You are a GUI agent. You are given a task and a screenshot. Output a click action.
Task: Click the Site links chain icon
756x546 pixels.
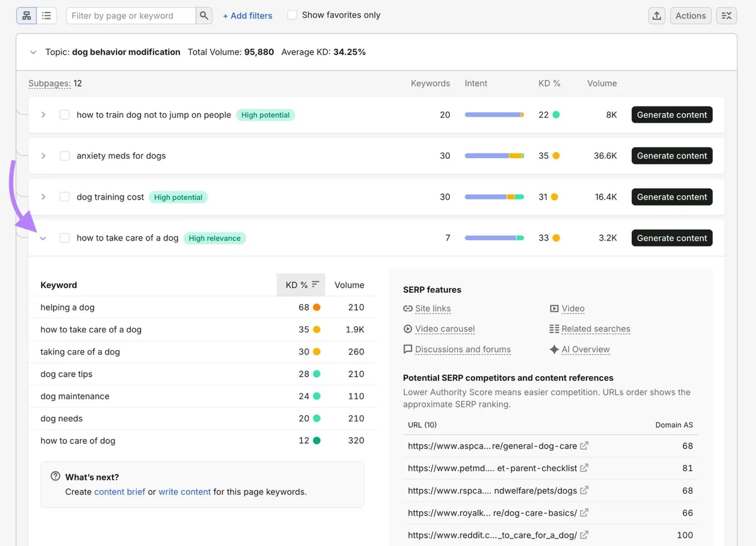tap(408, 309)
